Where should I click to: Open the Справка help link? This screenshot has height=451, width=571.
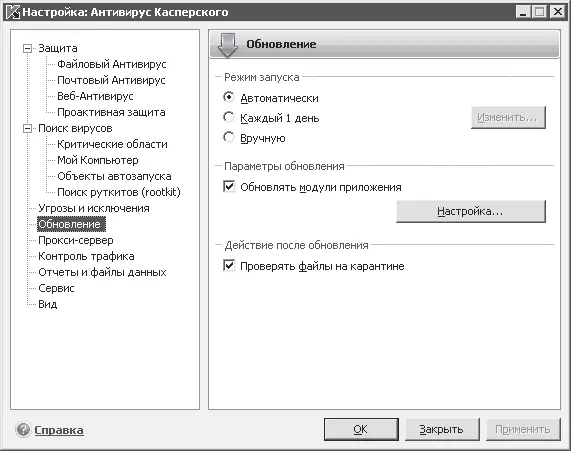59,430
